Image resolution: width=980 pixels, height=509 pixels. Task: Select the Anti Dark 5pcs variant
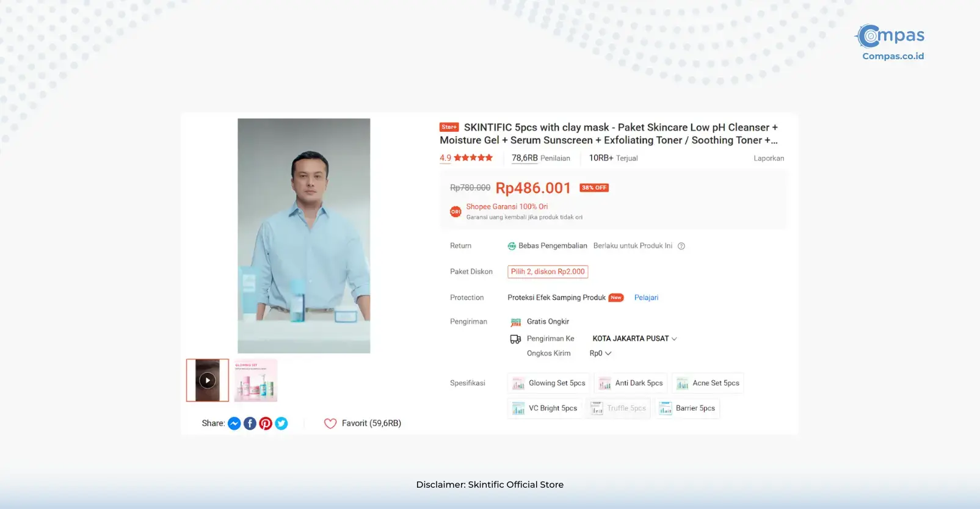pyautogui.click(x=631, y=383)
